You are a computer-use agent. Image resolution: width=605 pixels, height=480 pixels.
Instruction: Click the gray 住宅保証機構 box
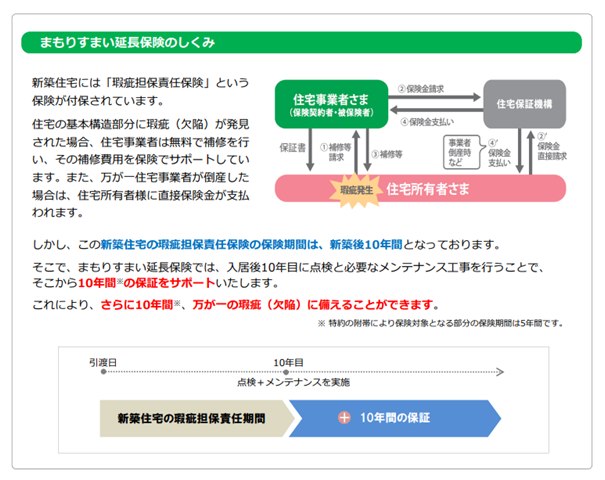[524, 104]
